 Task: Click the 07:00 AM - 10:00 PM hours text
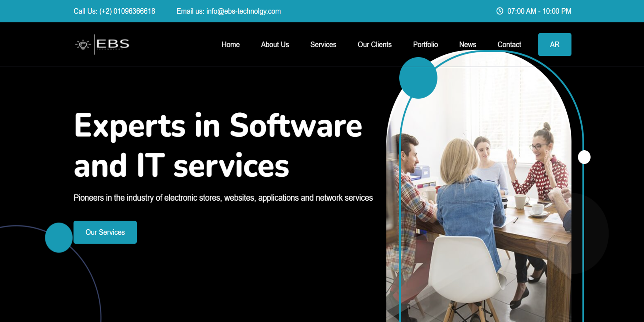tap(539, 11)
